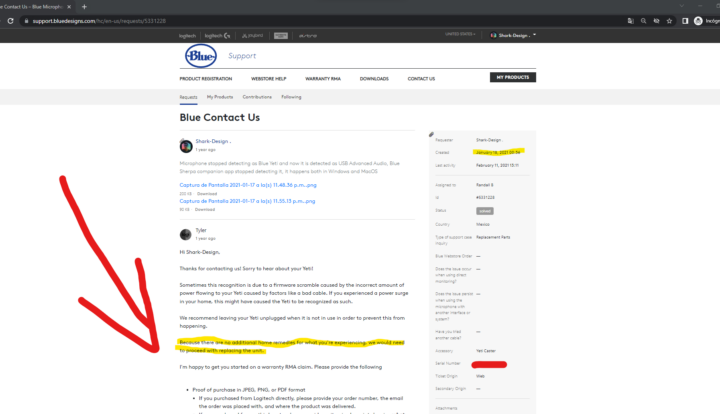Click the zoom magnifier icon in address bar
The width and height of the screenshot is (720, 414).
[x=643, y=21]
